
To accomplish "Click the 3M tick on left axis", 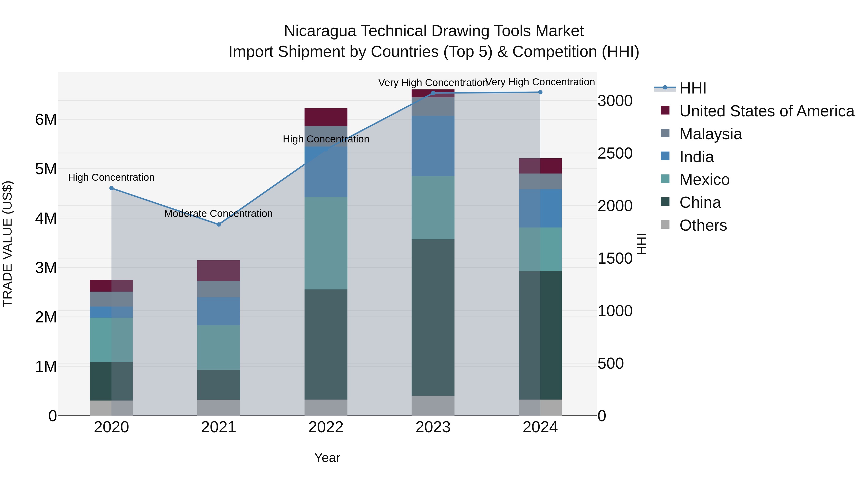I will [46, 268].
